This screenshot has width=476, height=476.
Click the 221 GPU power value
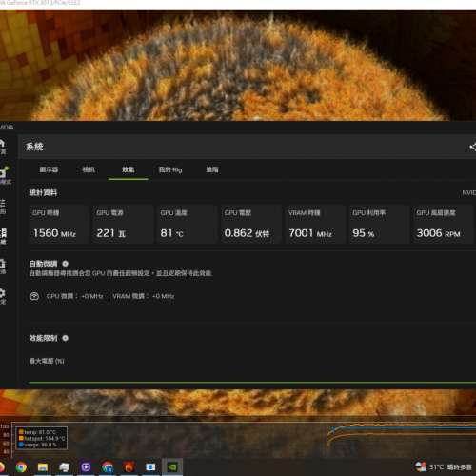tap(111, 233)
